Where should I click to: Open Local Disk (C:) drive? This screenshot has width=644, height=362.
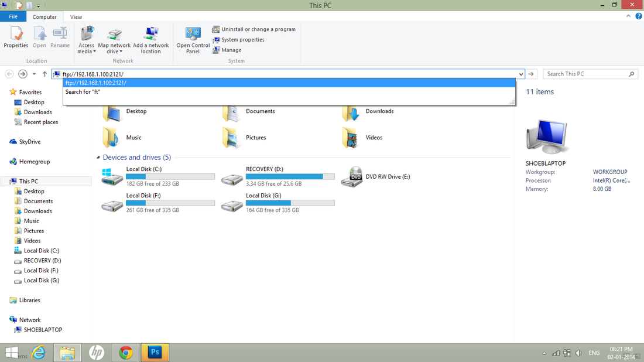pyautogui.click(x=158, y=176)
